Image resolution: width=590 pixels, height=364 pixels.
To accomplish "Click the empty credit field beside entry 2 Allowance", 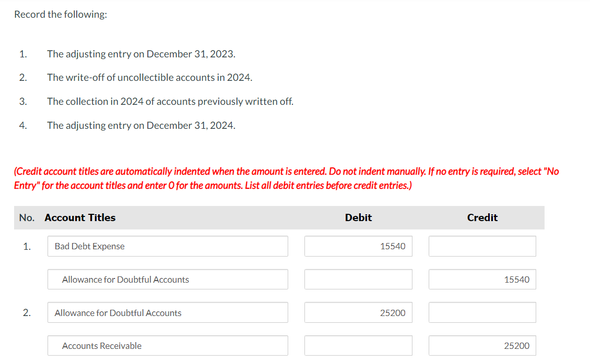I will coord(482,312).
